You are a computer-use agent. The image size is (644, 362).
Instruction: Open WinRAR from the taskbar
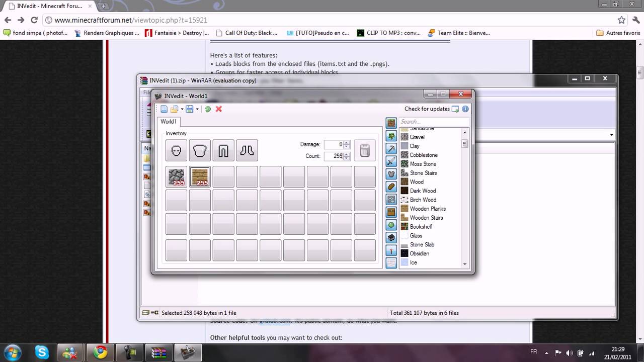tap(159, 352)
